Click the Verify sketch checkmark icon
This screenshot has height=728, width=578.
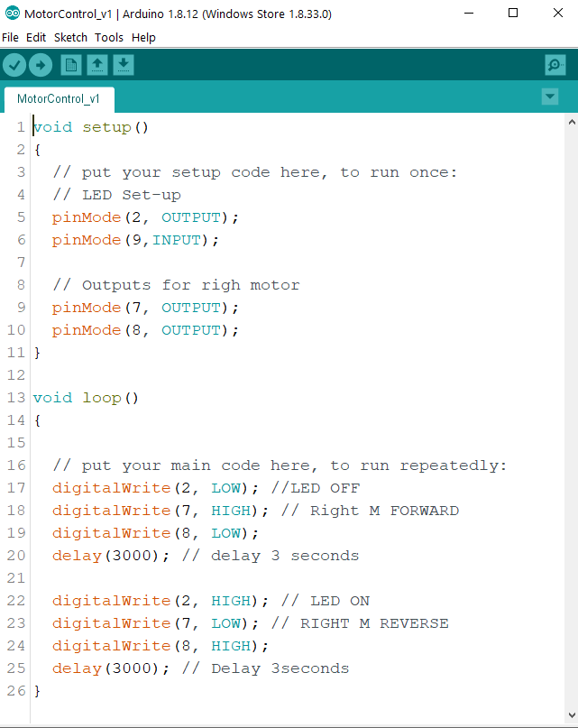[x=14, y=64]
